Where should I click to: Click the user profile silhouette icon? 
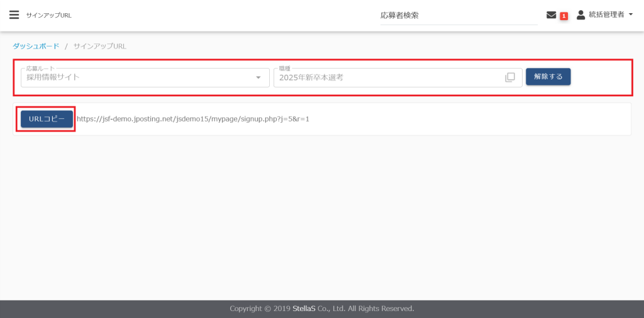[x=580, y=14]
